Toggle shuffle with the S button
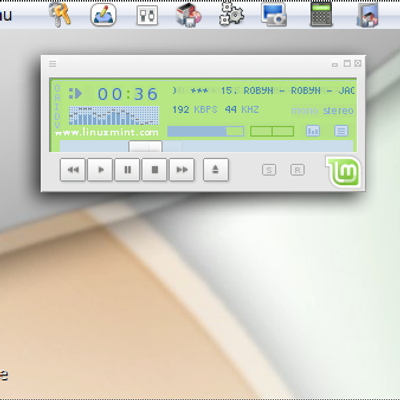 point(269,170)
